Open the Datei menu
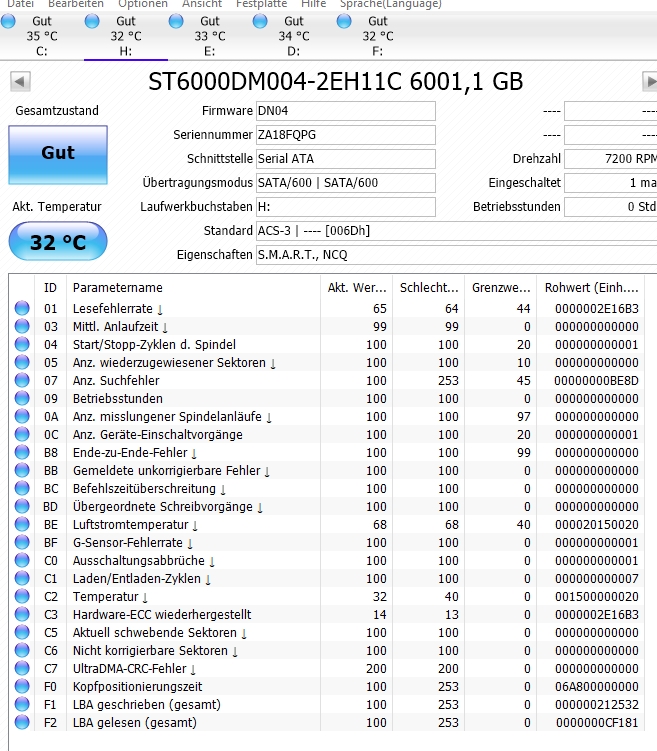 [20, 4]
